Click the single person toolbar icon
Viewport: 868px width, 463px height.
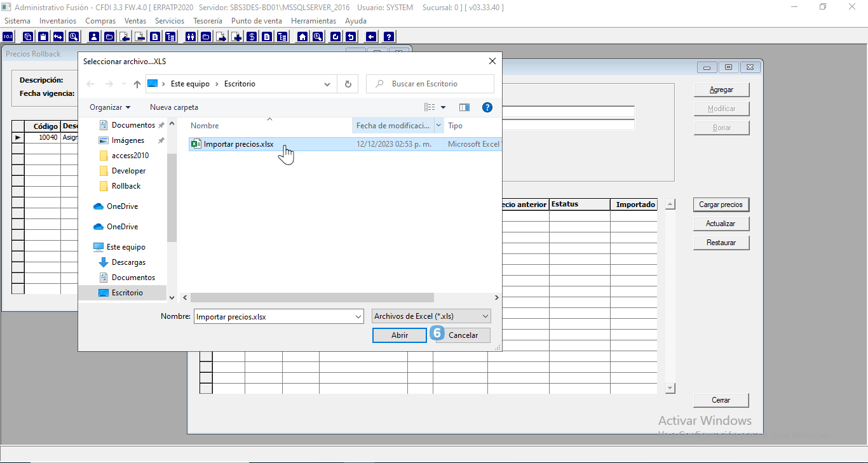point(94,37)
